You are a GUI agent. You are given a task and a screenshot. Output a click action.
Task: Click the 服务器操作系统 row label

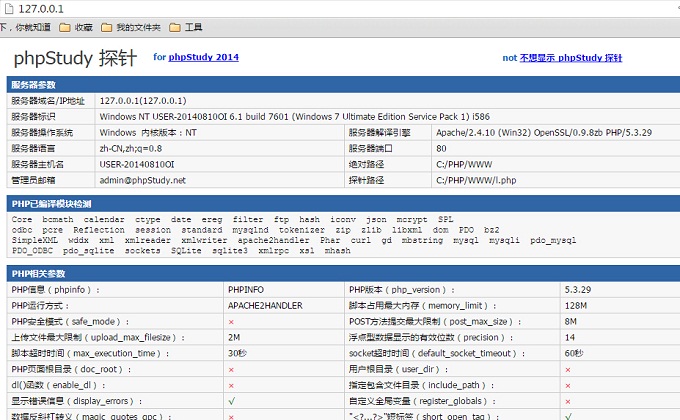click(x=42, y=133)
